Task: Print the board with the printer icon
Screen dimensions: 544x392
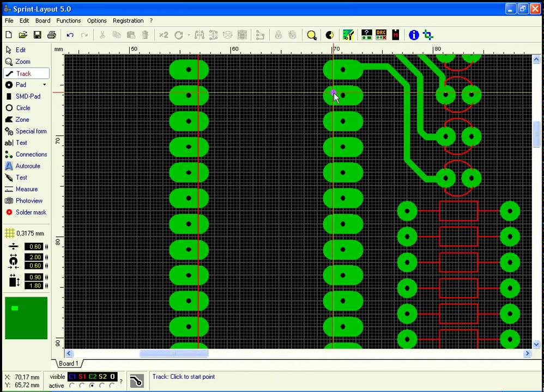Action: (51, 35)
